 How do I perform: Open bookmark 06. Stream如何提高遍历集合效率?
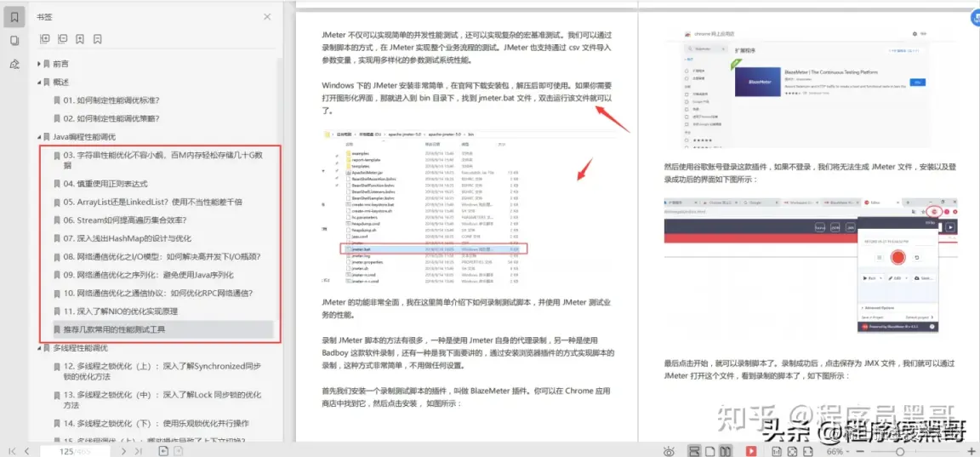coord(125,220)
